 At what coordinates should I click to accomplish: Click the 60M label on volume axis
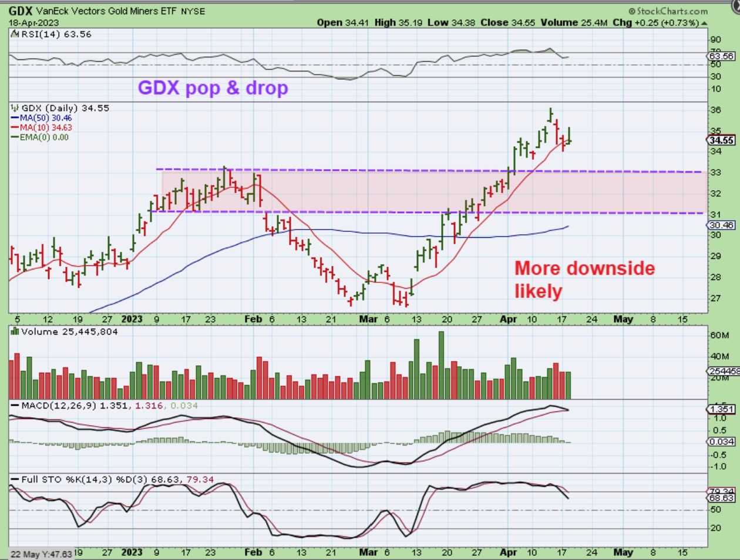point(719,335)
